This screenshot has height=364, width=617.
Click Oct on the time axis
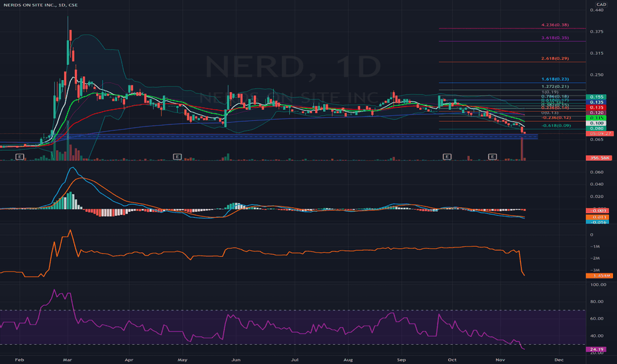[452, 359]
